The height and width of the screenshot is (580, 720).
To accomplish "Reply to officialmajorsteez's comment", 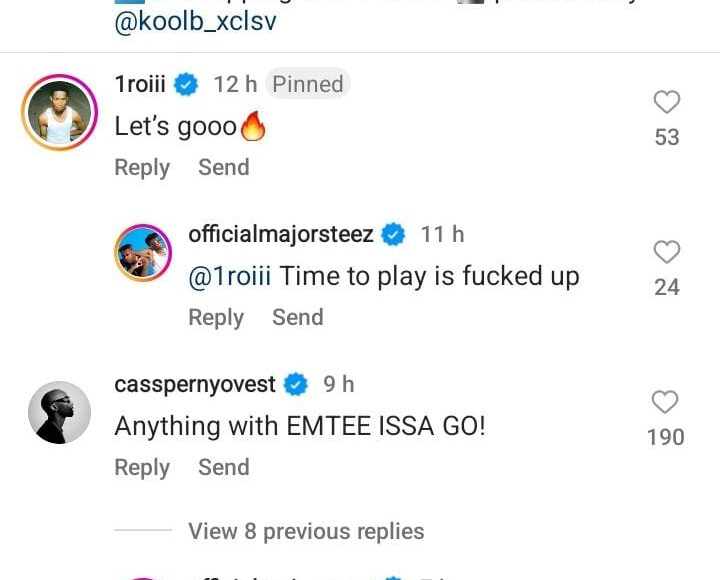I will coord(216,317).
